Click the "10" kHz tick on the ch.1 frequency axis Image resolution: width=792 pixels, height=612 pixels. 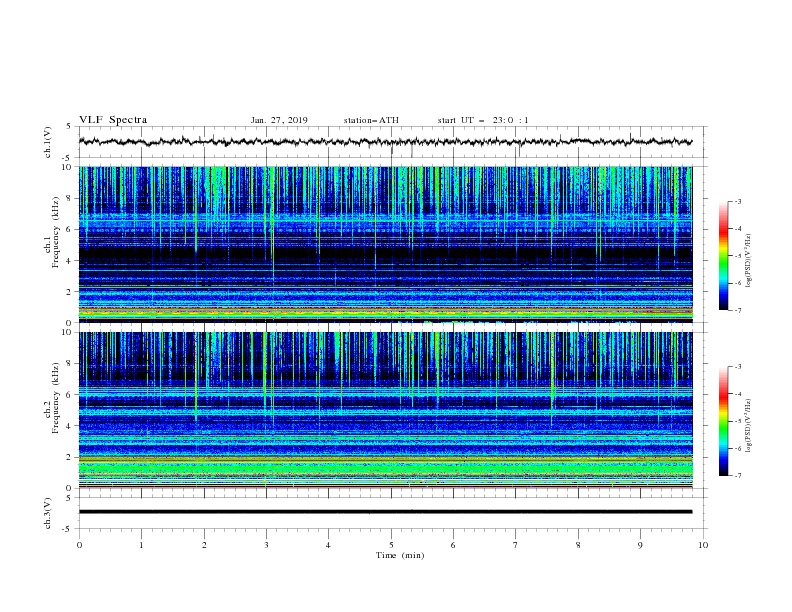[67, 167]
